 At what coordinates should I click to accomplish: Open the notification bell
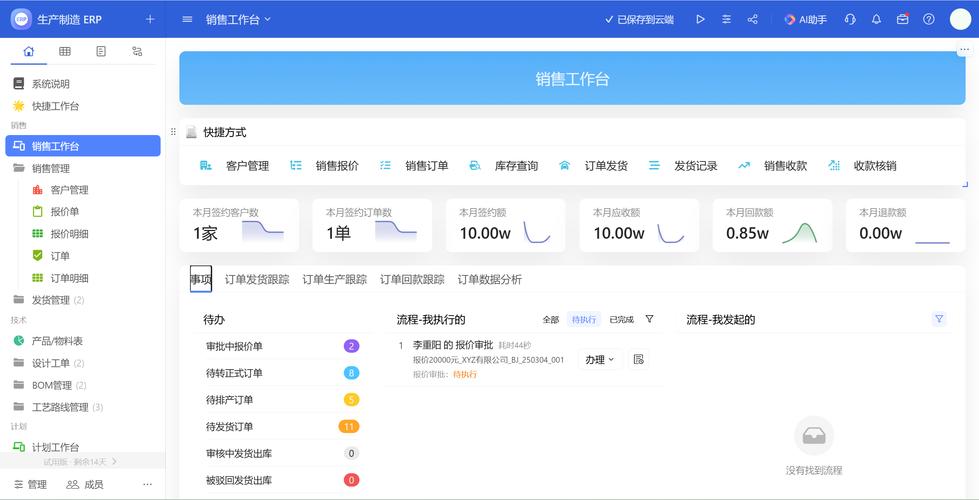pos(877,19)
